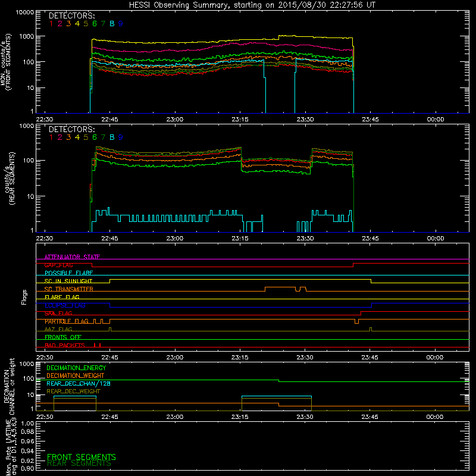Select yellow detector 4 in the rear segments legend
This screenshot has width=476, height=476.
tap(77, 137)
